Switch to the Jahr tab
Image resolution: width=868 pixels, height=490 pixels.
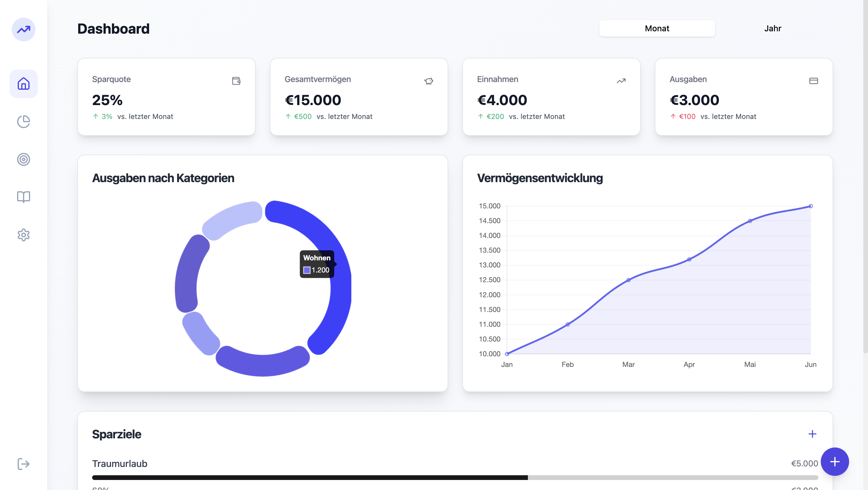coord(772,28)
